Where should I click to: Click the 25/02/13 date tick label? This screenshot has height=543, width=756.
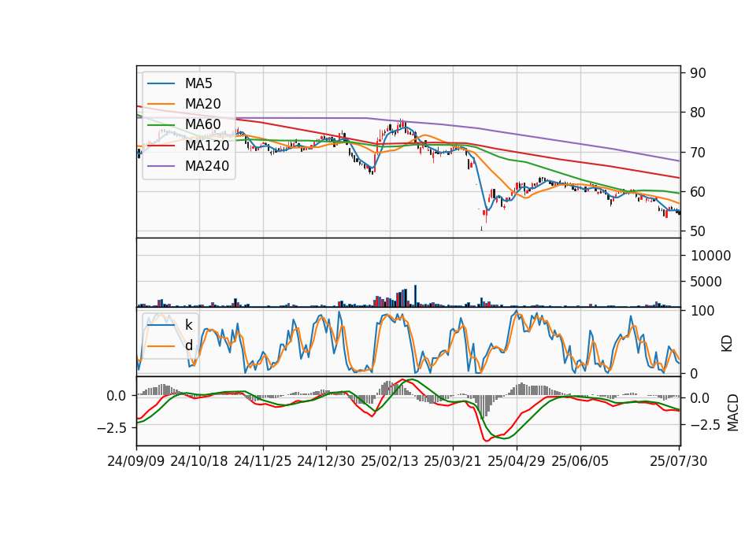(x=390, y=461)
